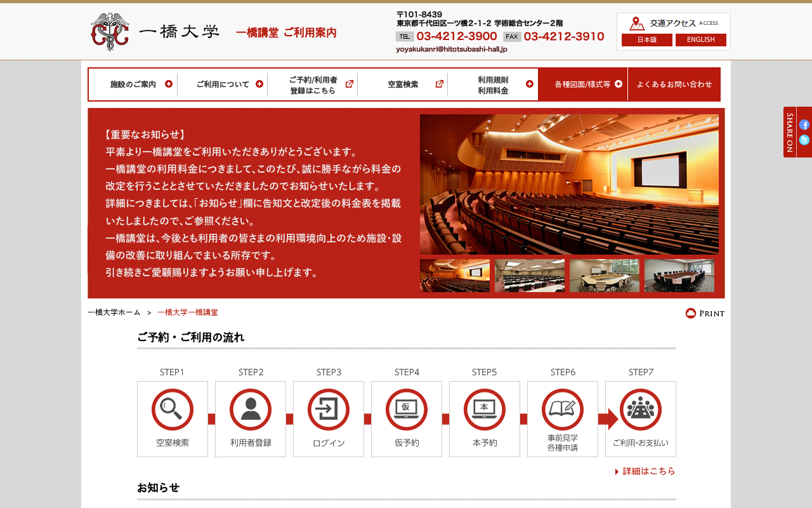The image size is (812, 508).
Task: Share page via Facebook icon
Action: (x=804, y=125)
